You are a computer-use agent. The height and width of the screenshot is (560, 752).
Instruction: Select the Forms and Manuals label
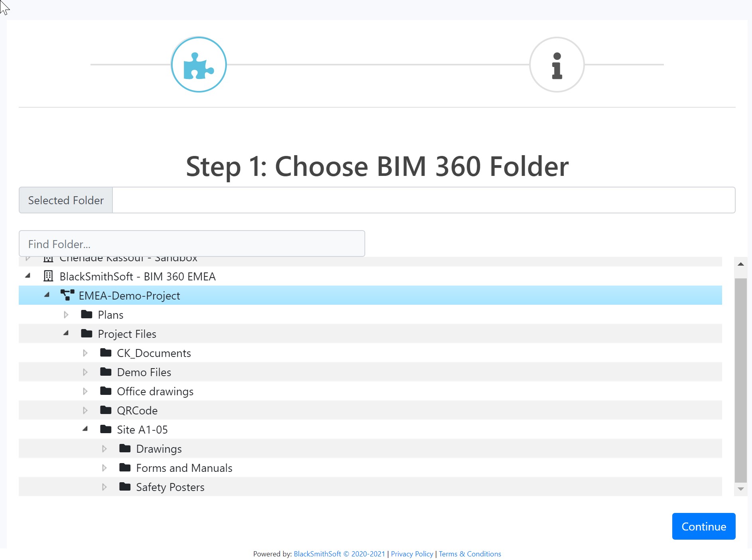[x=184, y=468]
